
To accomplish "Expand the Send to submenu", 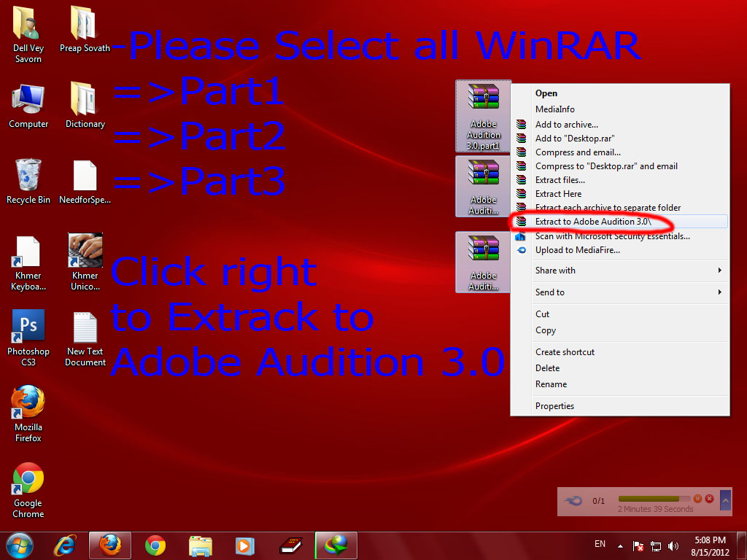I will click(x=620, y=292).
